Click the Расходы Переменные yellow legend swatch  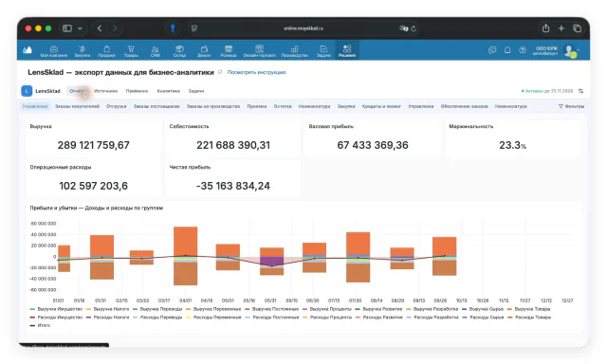pyautogui.click(x=189, y=318)
